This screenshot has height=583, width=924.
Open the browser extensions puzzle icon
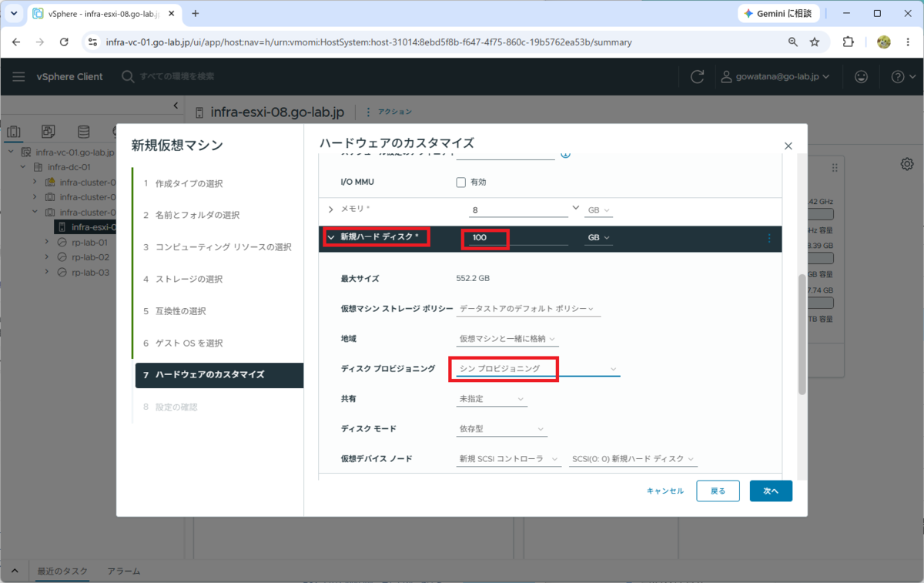849,42
